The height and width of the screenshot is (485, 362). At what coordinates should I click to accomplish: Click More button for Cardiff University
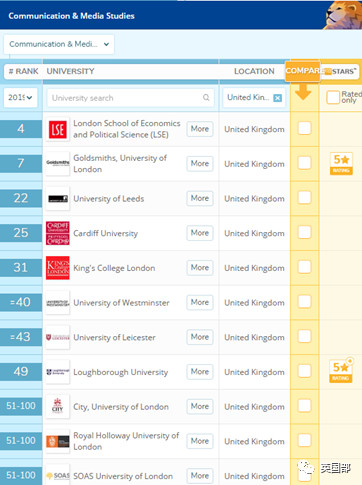click(200, 233)
